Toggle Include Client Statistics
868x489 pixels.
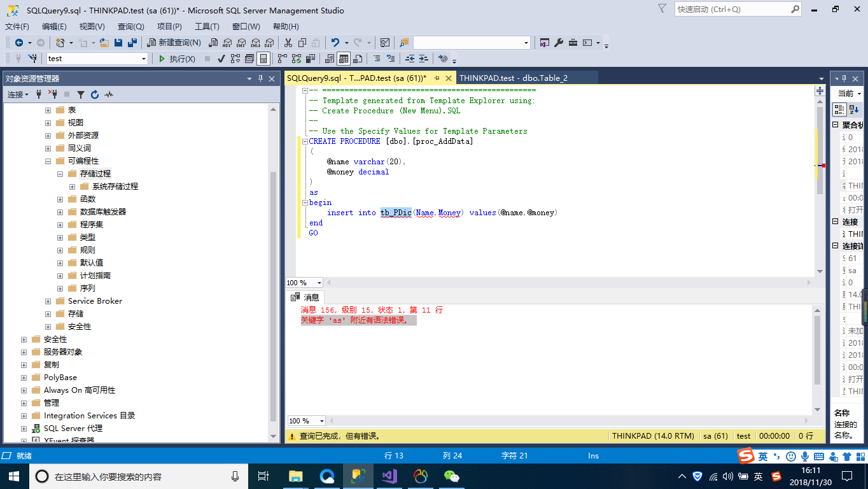point(311,59)
